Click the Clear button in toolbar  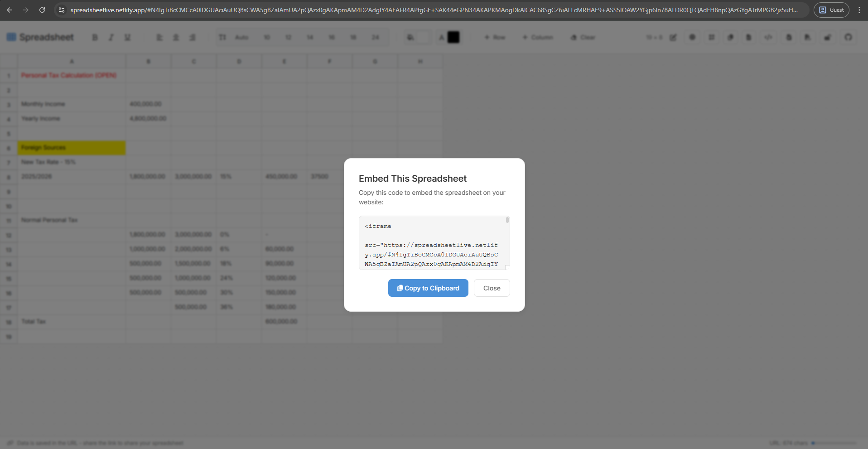(583, 37)
